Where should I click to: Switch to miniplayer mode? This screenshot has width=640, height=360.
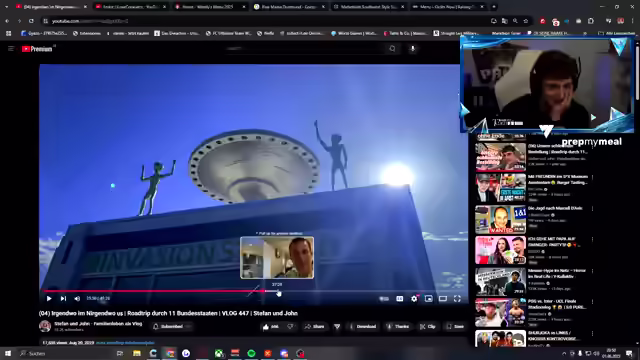(429, 299)
